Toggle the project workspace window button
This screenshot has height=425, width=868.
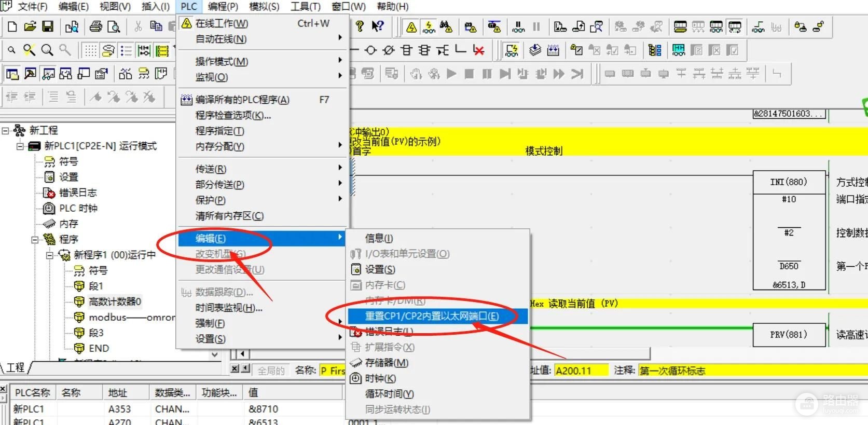pyautogui.click(x=12, y=74)
